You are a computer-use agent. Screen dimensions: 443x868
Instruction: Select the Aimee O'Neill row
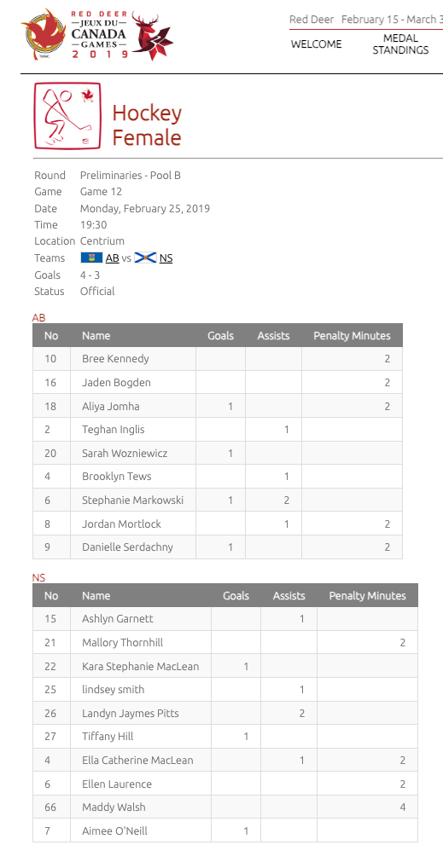(x=225, y=830)
